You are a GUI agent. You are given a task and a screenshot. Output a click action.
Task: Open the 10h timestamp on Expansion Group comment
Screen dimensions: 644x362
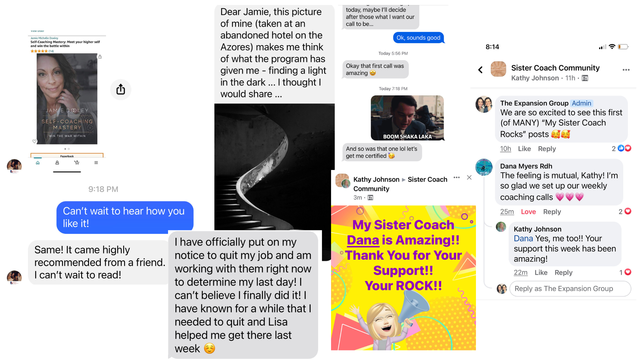coord(505,149)
